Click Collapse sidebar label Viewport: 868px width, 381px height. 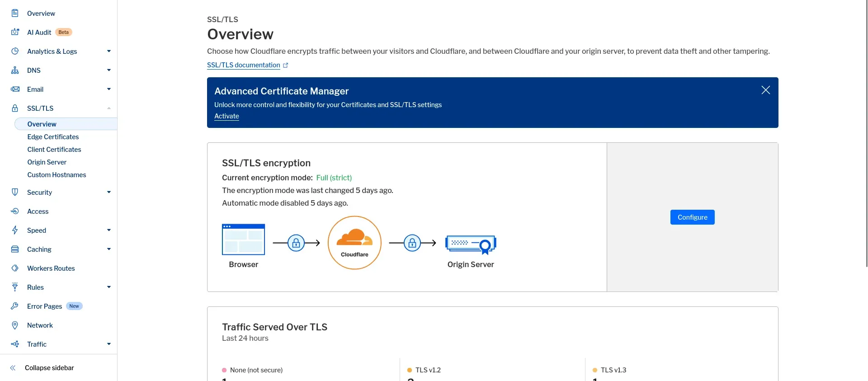tap(49, 368)
